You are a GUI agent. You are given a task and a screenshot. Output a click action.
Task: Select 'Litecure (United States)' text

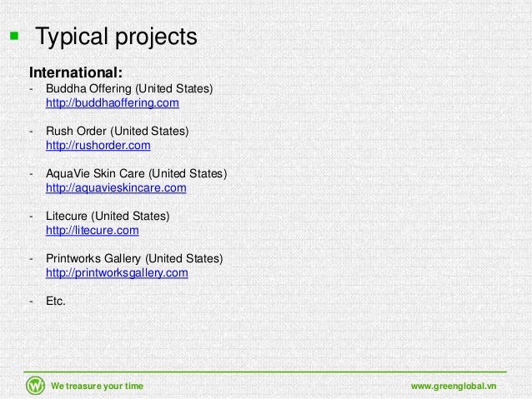pos(108,216)
